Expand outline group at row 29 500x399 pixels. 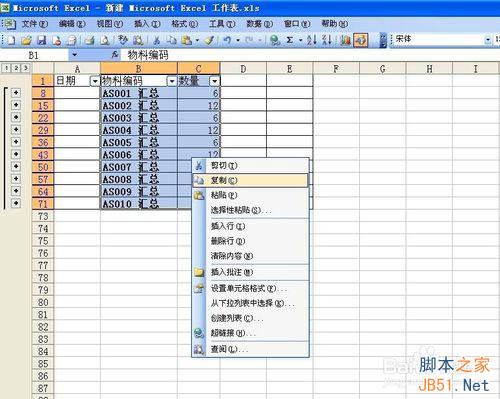[x=16, y=130]
